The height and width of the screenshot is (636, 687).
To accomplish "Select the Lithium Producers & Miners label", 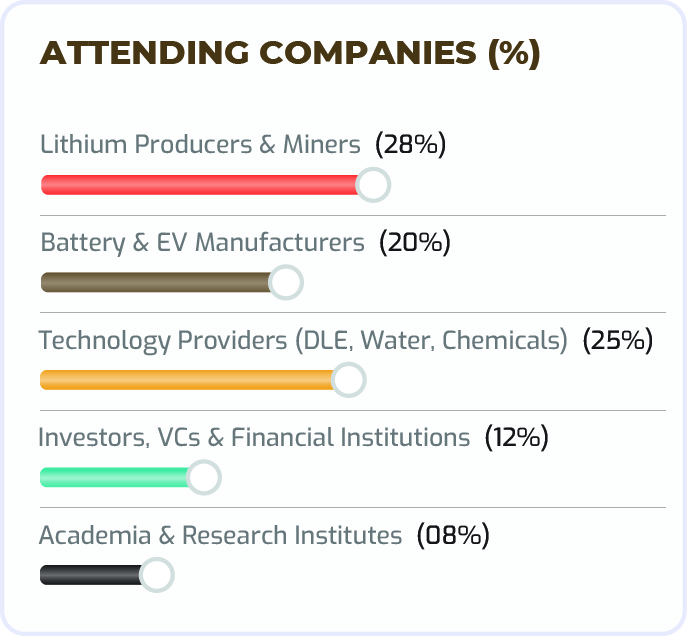I will [200, 144].
